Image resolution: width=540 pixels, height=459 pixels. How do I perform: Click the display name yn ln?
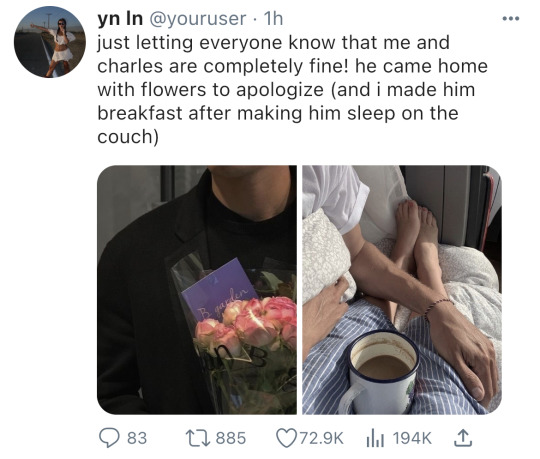click(x=120, y=18)
